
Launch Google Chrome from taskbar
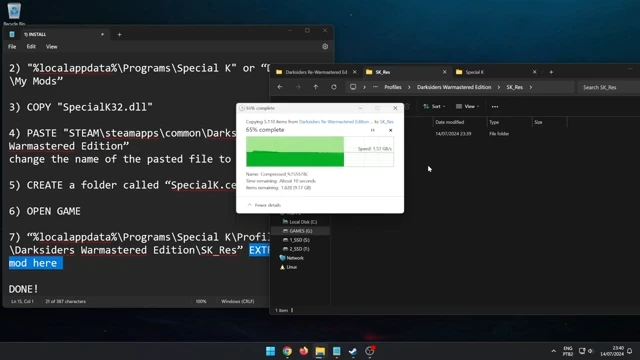click(287, 351)
